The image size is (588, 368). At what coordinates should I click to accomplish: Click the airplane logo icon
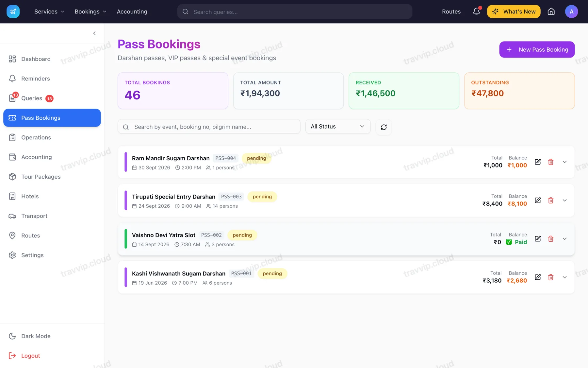point(13,11)
